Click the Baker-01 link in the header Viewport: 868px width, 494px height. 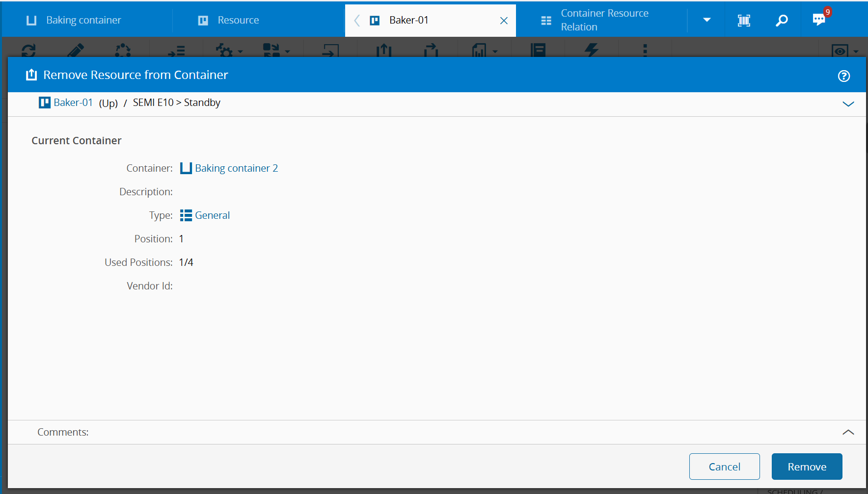pyautogui.click(x=73, y=103)
